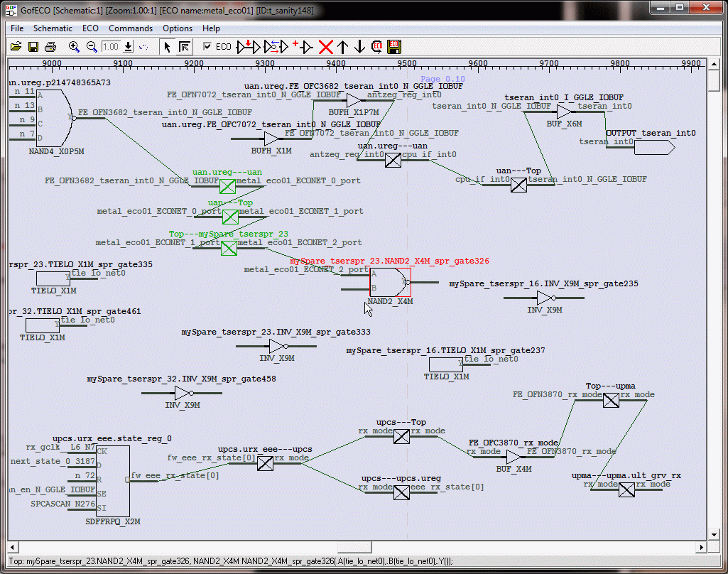Apply zoom value with download arrow button
The height and width of the screenshot is (574, 728).
pos(128,47)
